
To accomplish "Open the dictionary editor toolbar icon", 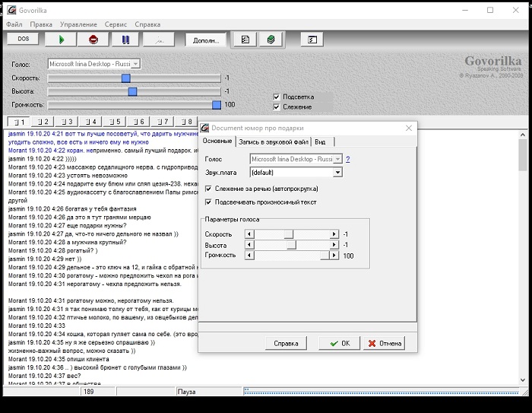I will [x=245, y=40].
